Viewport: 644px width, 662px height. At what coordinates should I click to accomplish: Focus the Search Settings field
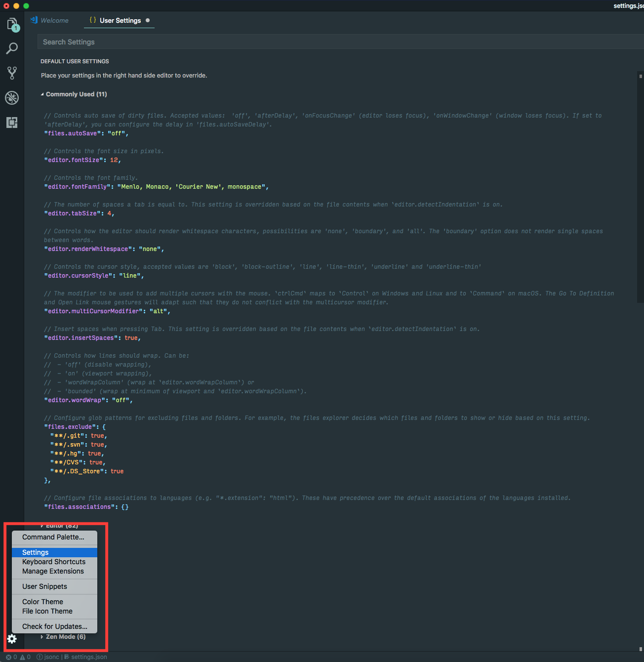point(340,42)
